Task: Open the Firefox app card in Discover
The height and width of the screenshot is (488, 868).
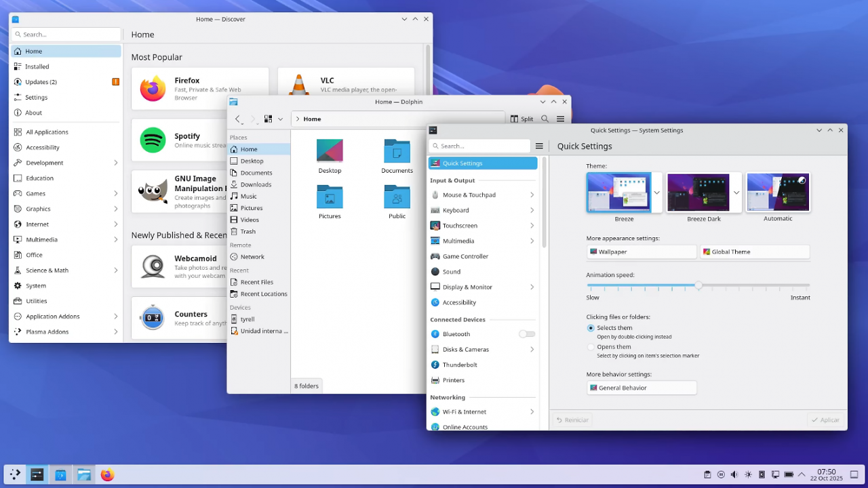Action: click(200, 88)
